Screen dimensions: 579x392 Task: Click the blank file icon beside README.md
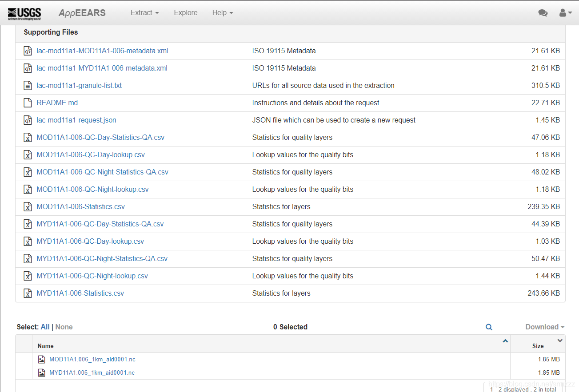coord(28,103)
